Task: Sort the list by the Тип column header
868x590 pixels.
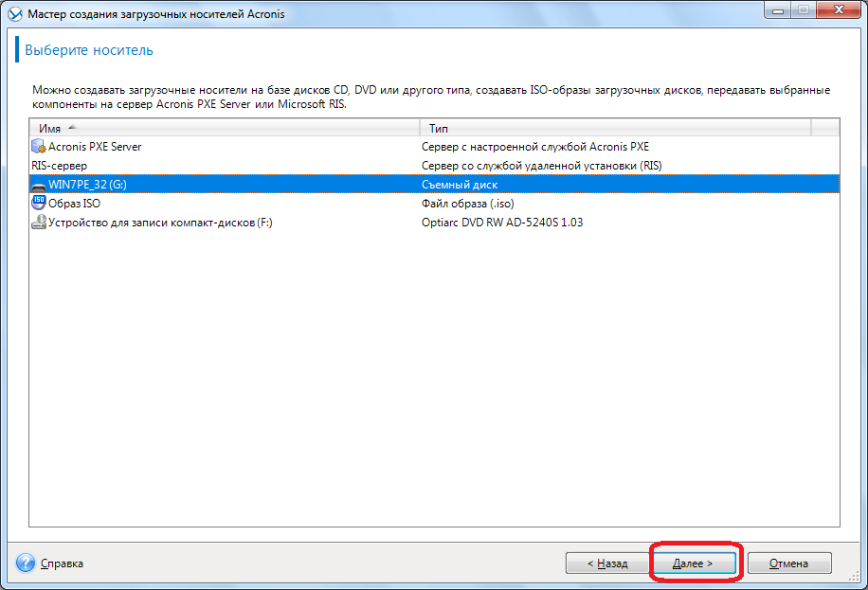Action: coord(616,129)
